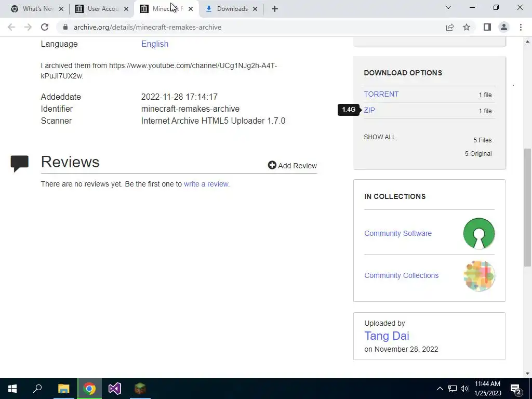
Task: Click the 5 Files count
Action: click(483, 140)
